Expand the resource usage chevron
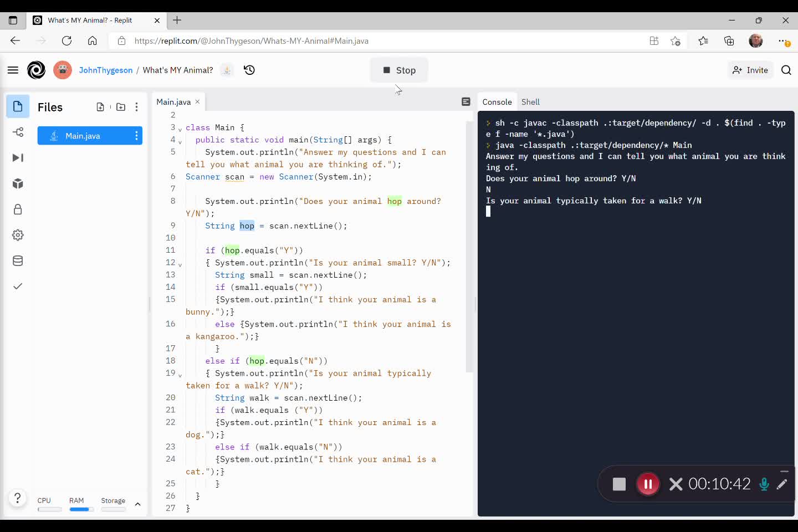The width and height of the screenshot is (798, 532). 138,504
